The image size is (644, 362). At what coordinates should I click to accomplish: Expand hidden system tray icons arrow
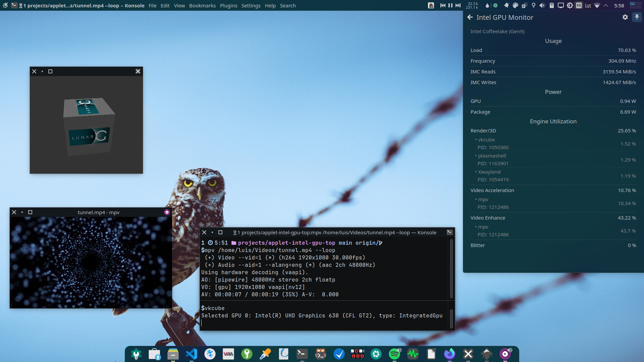click(x=606, y=5)
